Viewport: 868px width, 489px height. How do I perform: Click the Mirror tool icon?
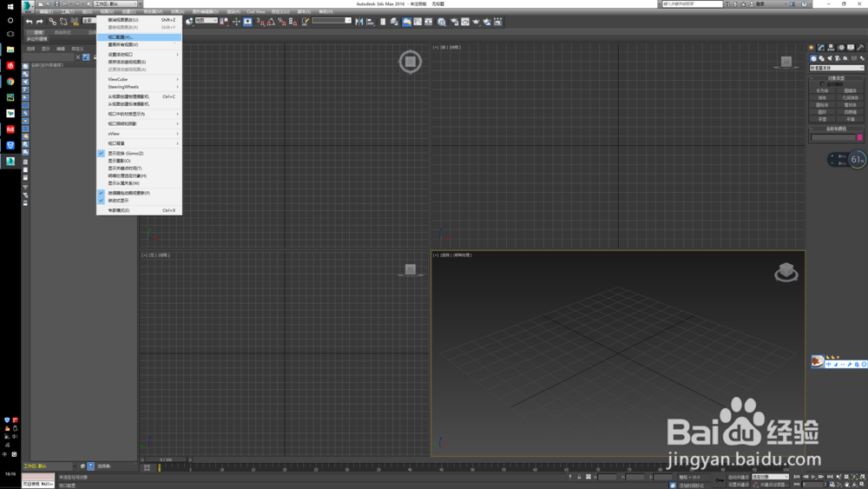point(360,22)
